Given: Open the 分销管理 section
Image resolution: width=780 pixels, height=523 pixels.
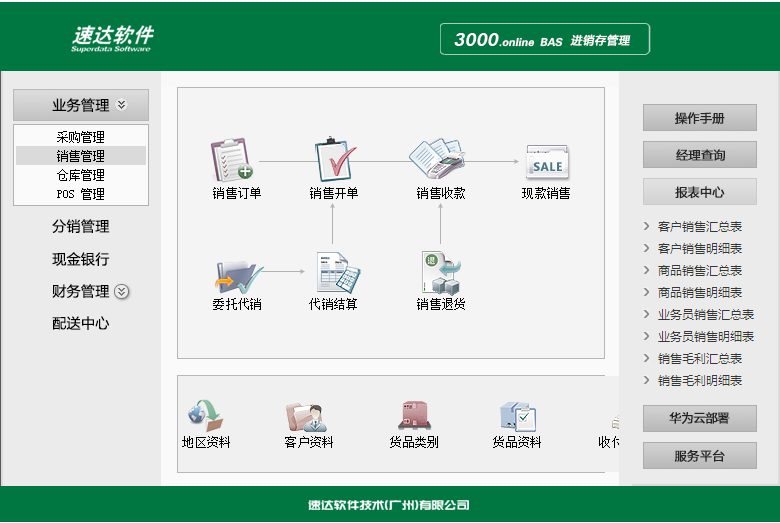Looking at the screenshot, I should 81,226.
